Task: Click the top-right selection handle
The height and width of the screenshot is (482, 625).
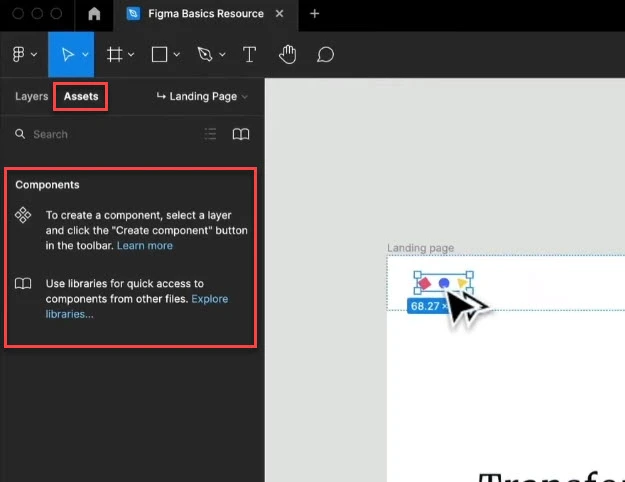Action: tap(470, 275)
